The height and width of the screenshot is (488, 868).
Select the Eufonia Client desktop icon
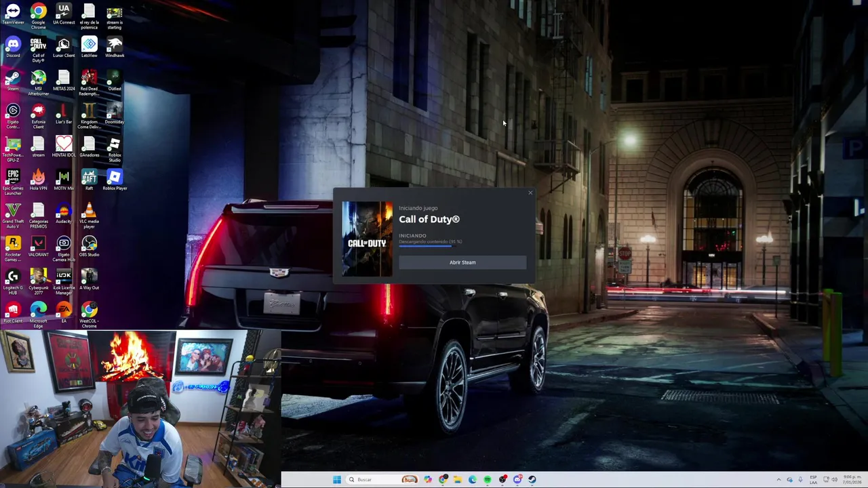(38, 116)
